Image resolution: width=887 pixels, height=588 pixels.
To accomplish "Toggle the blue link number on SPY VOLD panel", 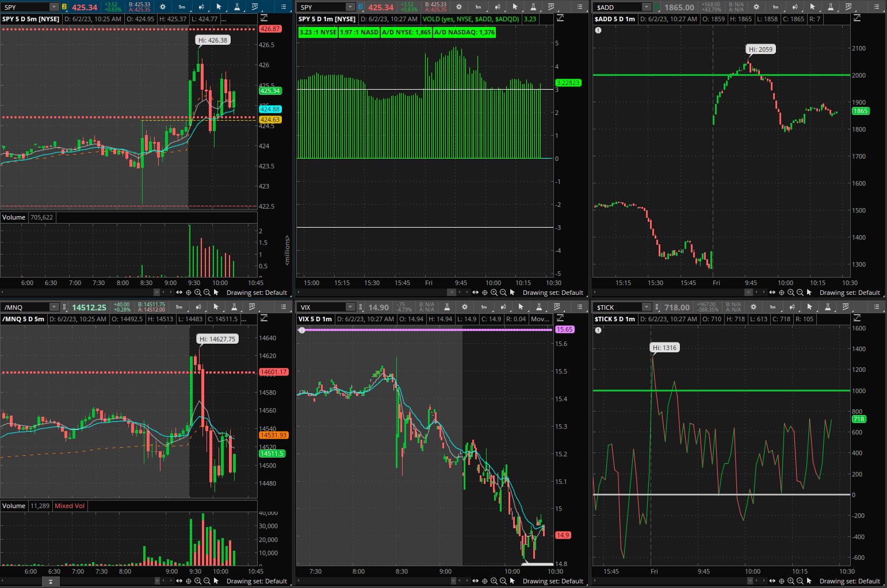I will 360,7.
